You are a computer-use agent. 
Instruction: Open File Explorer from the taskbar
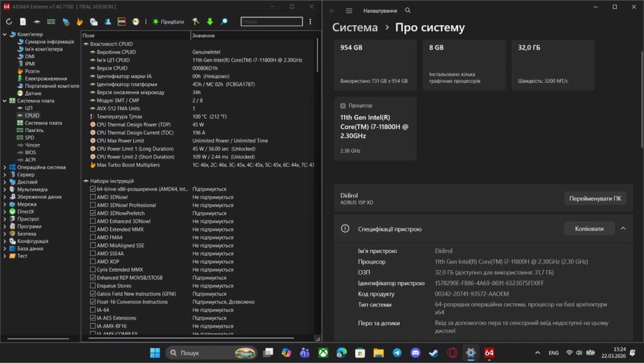(x=378, y=353)
